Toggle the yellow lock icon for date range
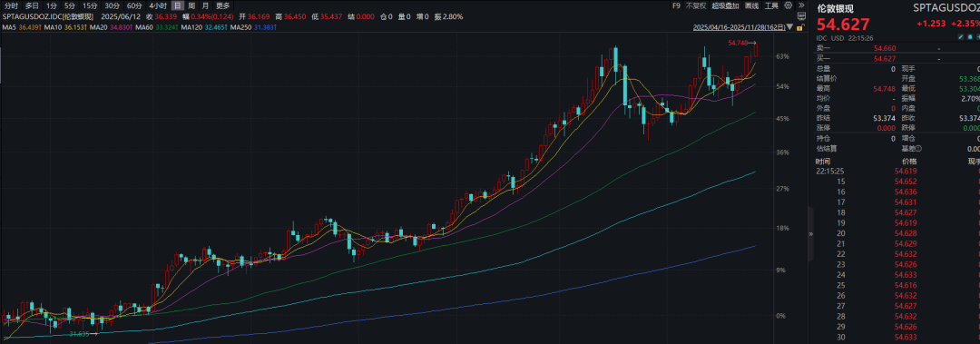The width and height of the screenshot is (980, 344). tap(800, 28)
